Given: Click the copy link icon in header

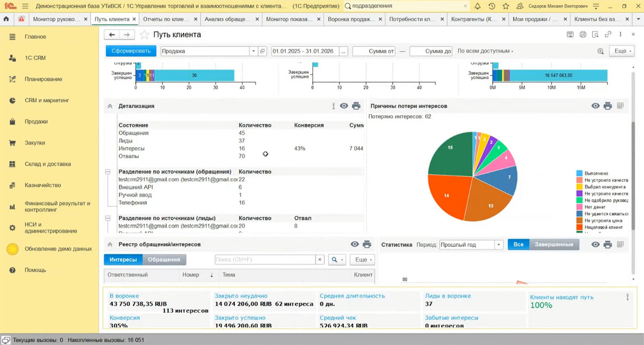Looking at the screenshot, I should (x=608, y=35).
